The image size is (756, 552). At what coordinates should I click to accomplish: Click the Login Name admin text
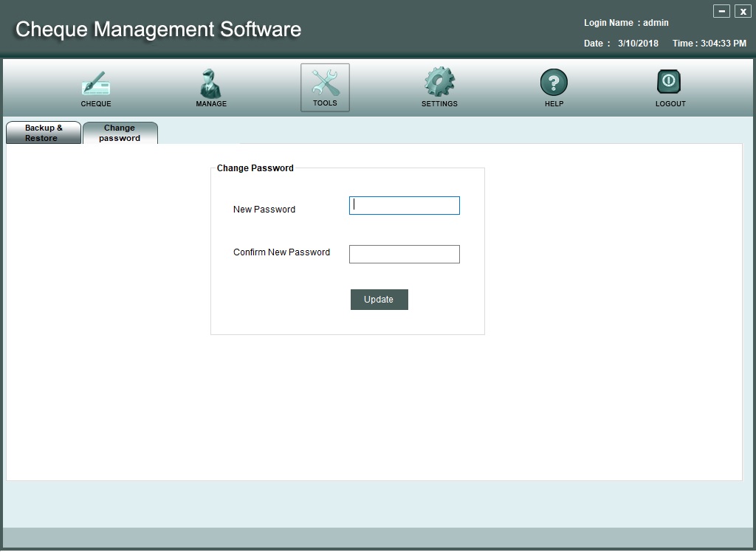point(626,23)
